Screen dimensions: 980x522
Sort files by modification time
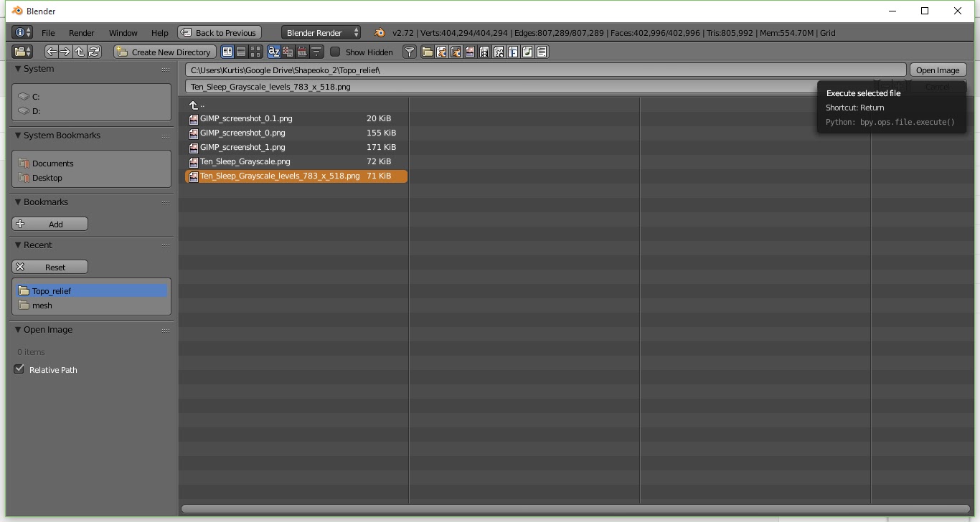coord(302,52)
